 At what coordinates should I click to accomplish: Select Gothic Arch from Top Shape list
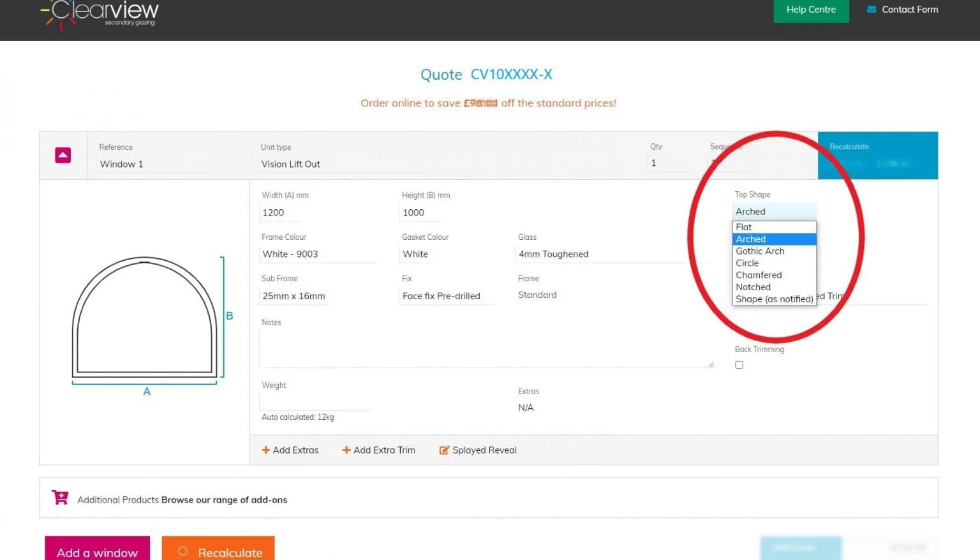pos(760,251)
